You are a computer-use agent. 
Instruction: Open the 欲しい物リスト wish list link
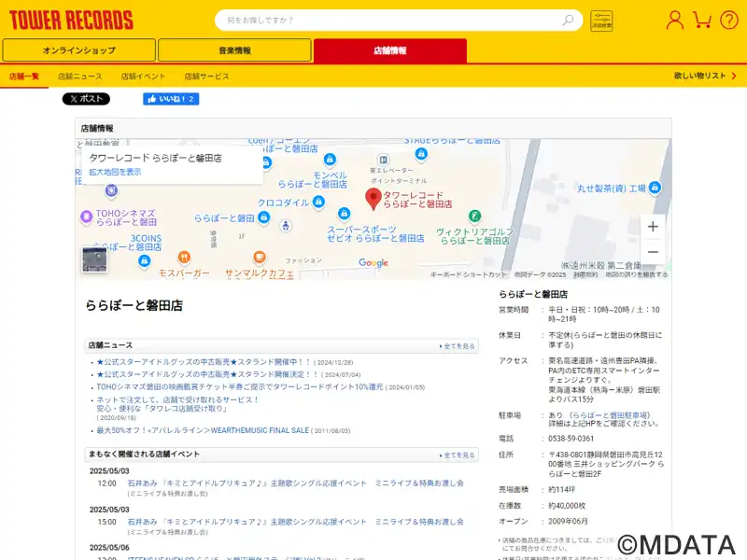click(x=705, y=76)
